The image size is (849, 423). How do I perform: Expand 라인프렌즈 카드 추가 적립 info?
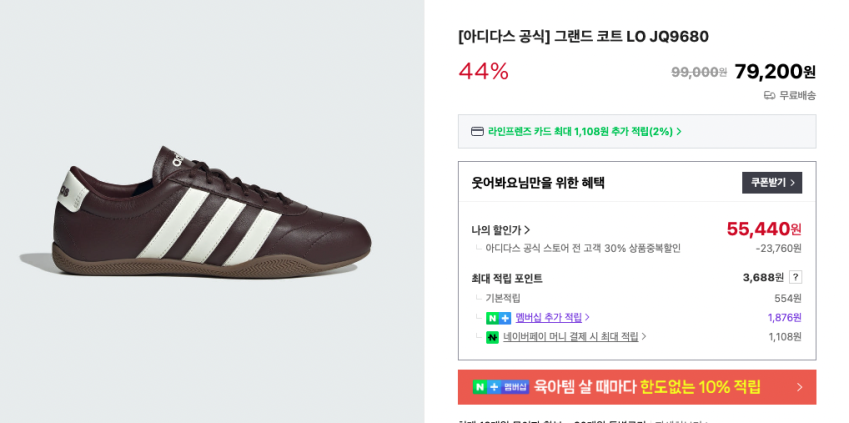584,131
